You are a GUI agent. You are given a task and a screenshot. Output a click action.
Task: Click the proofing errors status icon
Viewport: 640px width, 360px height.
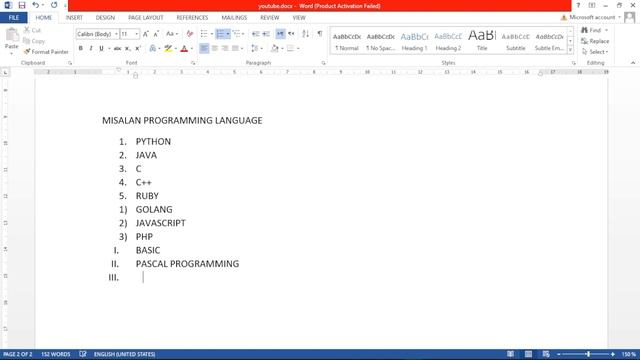pyautogui.click(x=83, y=354)
